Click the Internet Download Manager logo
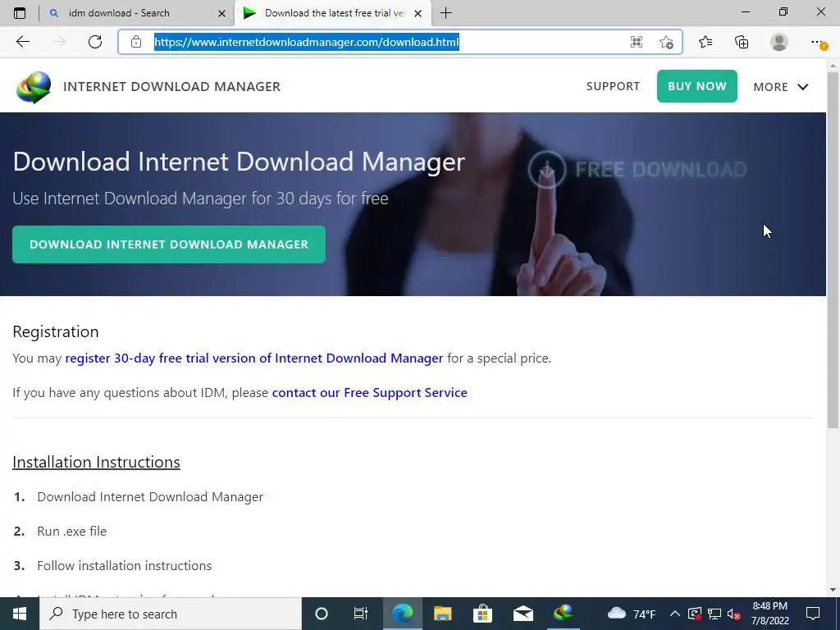 click(33, 87)
